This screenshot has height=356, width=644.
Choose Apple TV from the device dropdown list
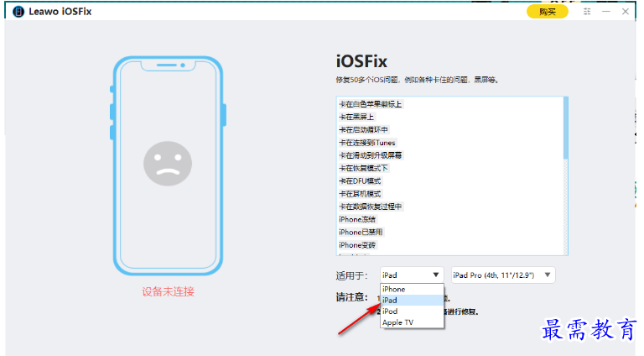(x=412, y=322)
